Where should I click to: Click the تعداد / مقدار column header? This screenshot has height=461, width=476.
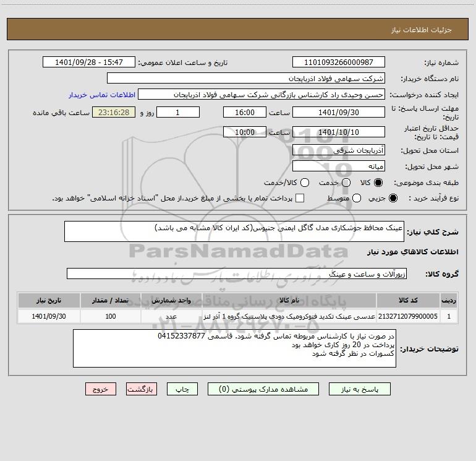click(111, 300)
